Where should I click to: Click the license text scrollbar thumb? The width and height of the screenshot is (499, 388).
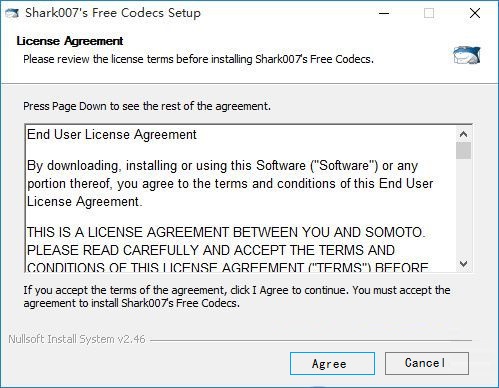coord(463,151)
